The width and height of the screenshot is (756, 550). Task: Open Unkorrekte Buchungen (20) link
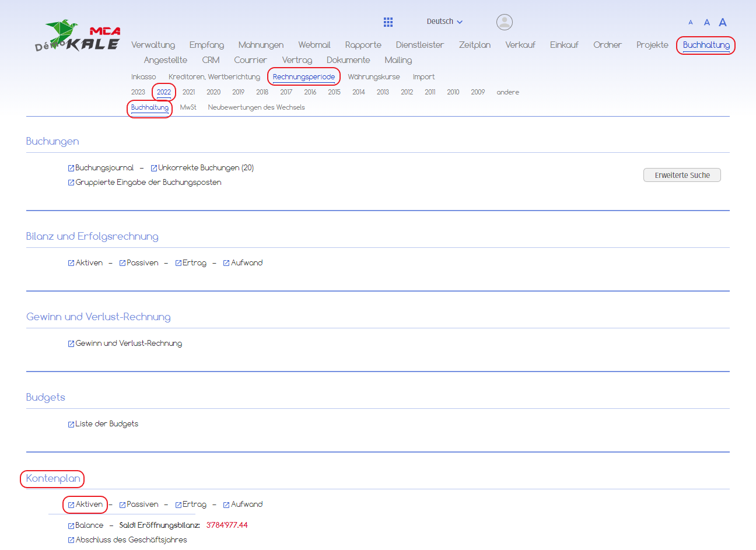205,168
